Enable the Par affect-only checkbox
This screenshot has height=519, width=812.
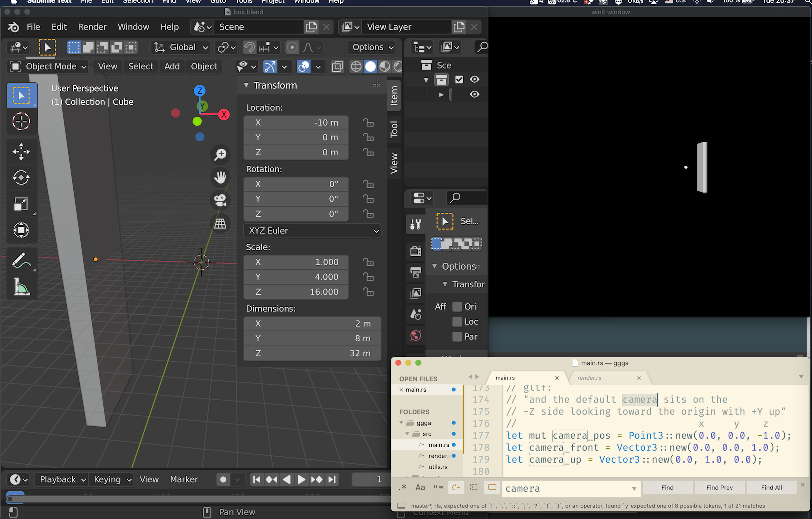[457, 337]
